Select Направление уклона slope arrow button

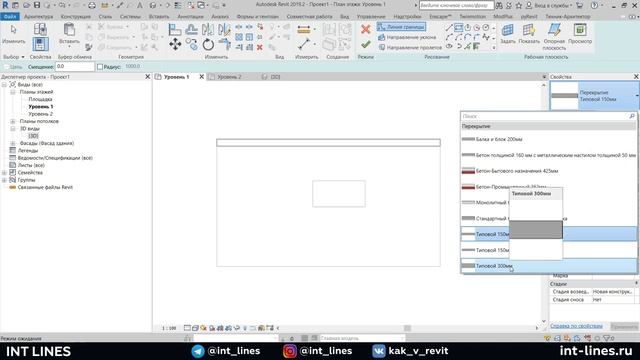407,37
